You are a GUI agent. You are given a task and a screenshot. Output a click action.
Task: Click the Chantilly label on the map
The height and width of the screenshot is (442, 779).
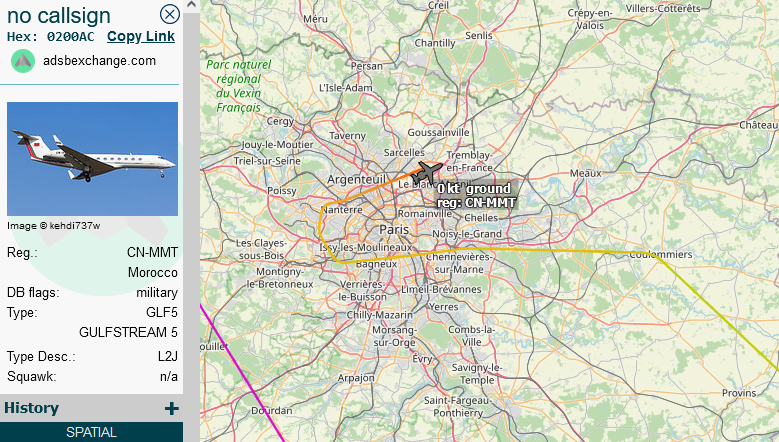tap(435, 43)
